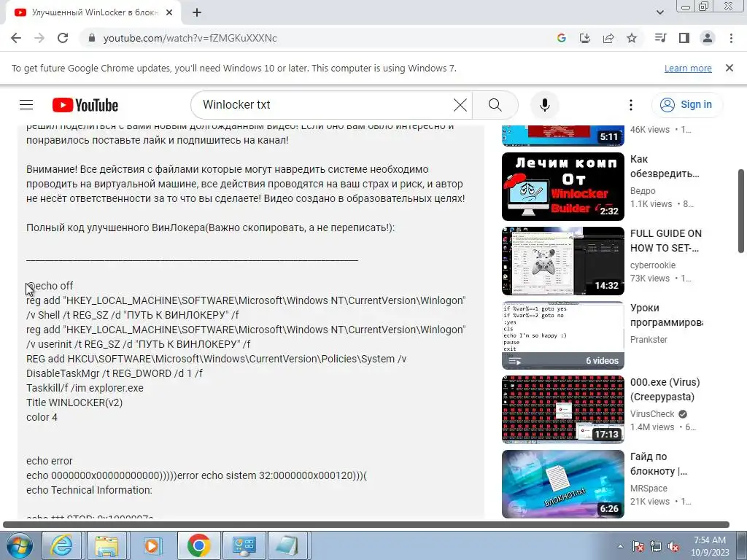
Task: Expand the tab search chevron
Action: (x=659, y=12)
